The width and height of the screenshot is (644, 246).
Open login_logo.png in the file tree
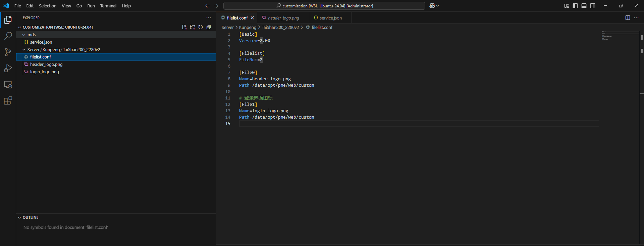[x=44, y=72]
